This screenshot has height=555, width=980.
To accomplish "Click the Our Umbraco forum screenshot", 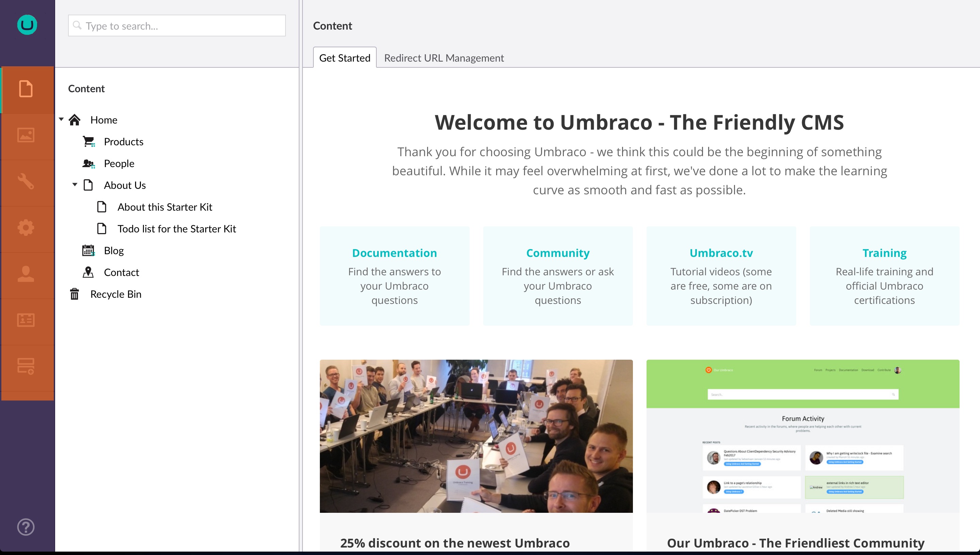I will pyautogui.click(x=803, y=436).
